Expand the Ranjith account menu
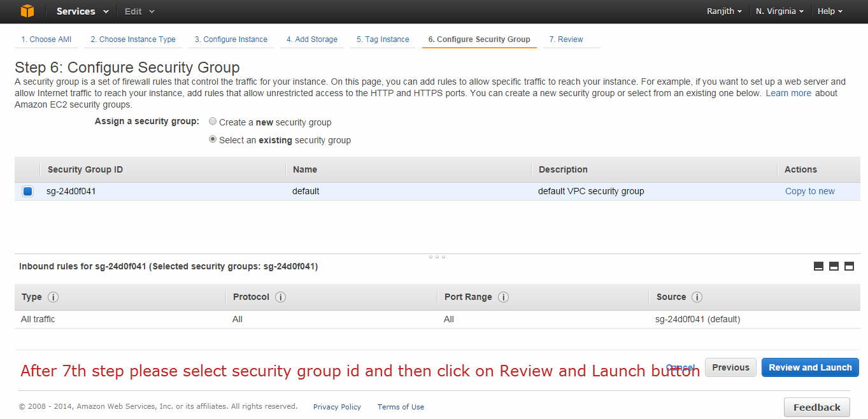 pos(724,11)
